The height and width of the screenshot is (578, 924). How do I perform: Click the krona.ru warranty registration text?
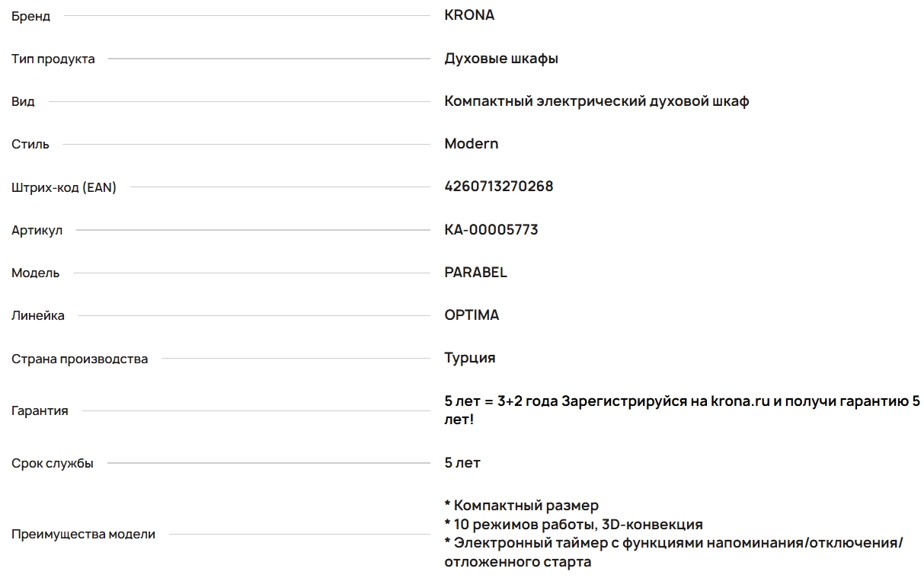pyautogui.click(x=740, y=402)
